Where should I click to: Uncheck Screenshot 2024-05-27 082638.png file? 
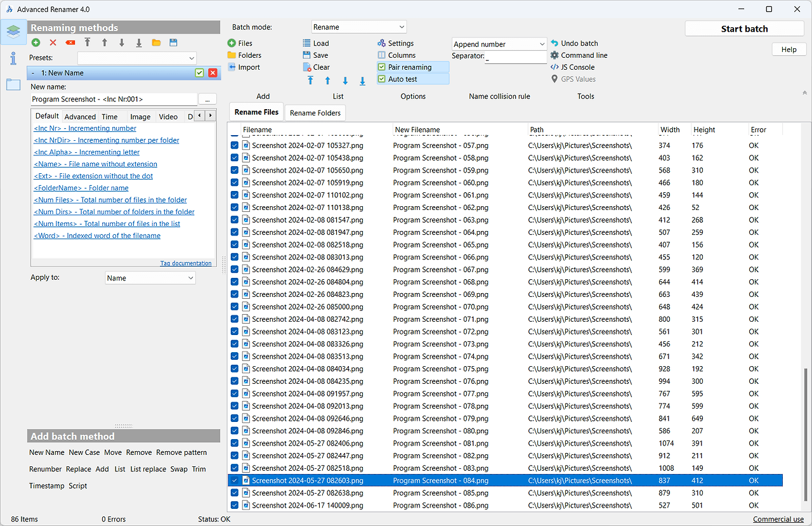[x=235, y=493]
